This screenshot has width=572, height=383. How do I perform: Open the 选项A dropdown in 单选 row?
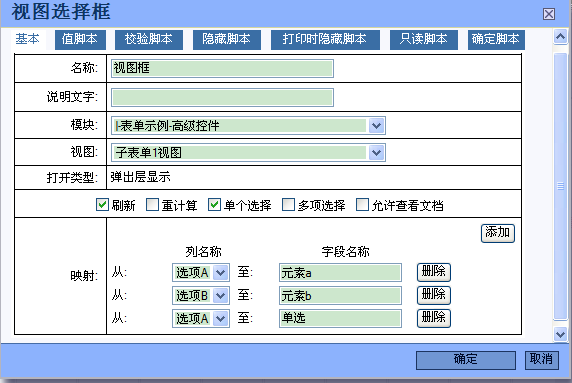click(201, 318)
